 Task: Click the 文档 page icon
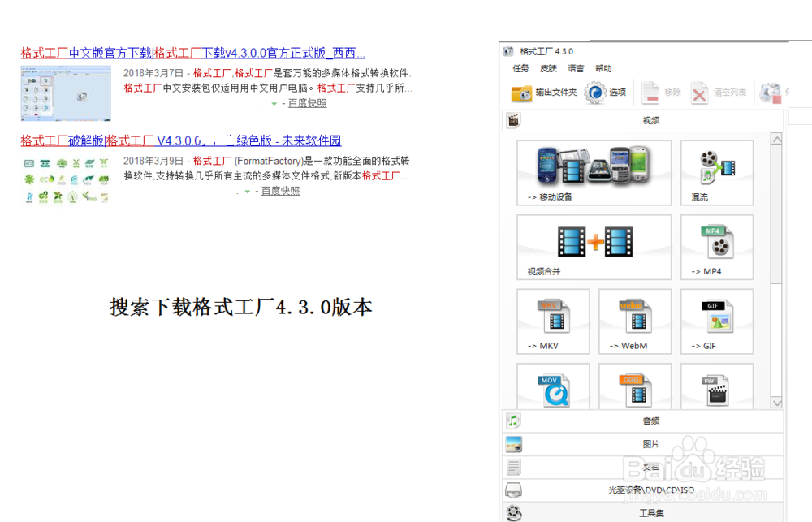[x=514, y=467]
